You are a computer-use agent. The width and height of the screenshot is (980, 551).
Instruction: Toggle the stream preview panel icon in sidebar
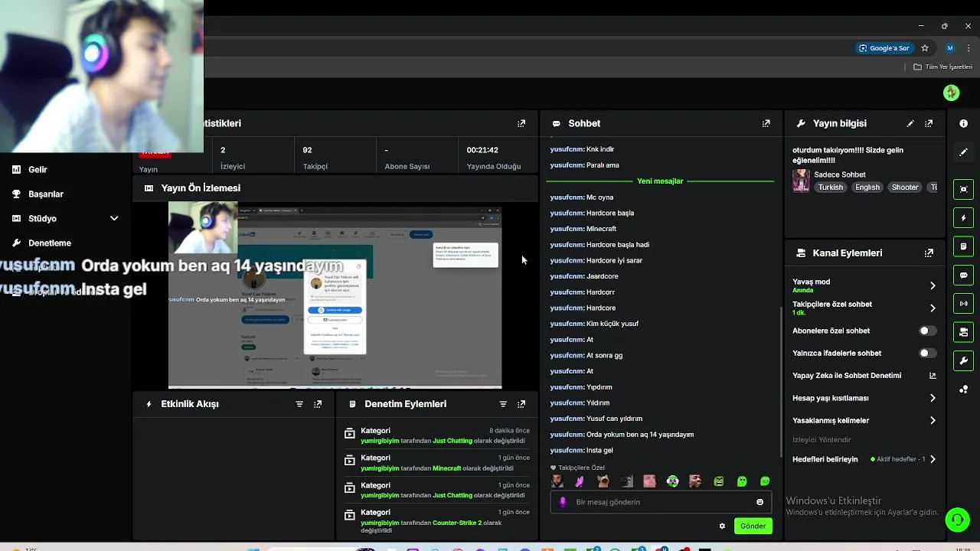pos(963,189)
